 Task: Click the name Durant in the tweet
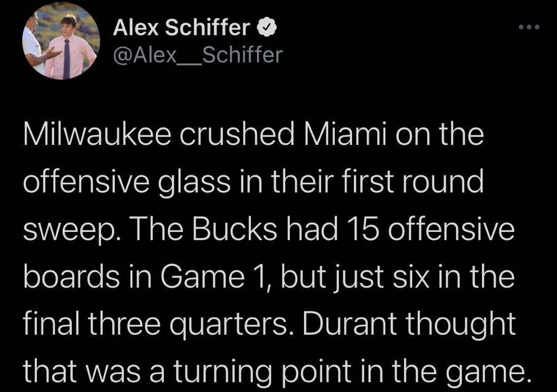click(349, 323)
